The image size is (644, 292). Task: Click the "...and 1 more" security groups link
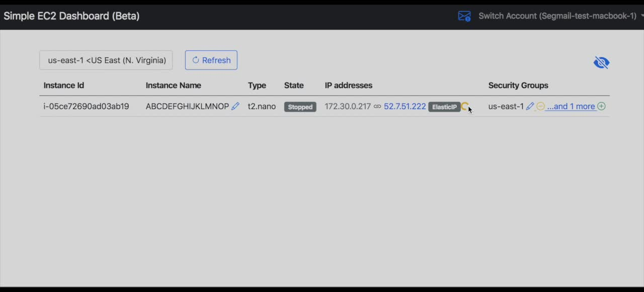[x=571, y=107]
